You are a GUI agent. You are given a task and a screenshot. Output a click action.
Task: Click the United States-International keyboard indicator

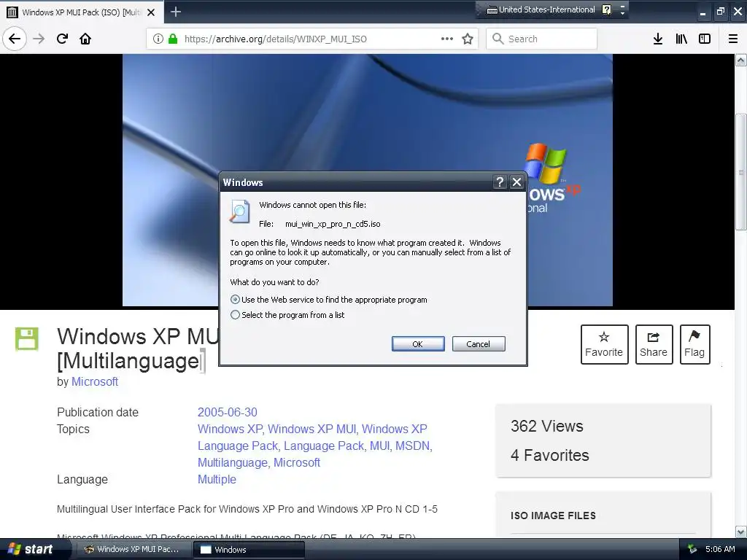[541, 9]
